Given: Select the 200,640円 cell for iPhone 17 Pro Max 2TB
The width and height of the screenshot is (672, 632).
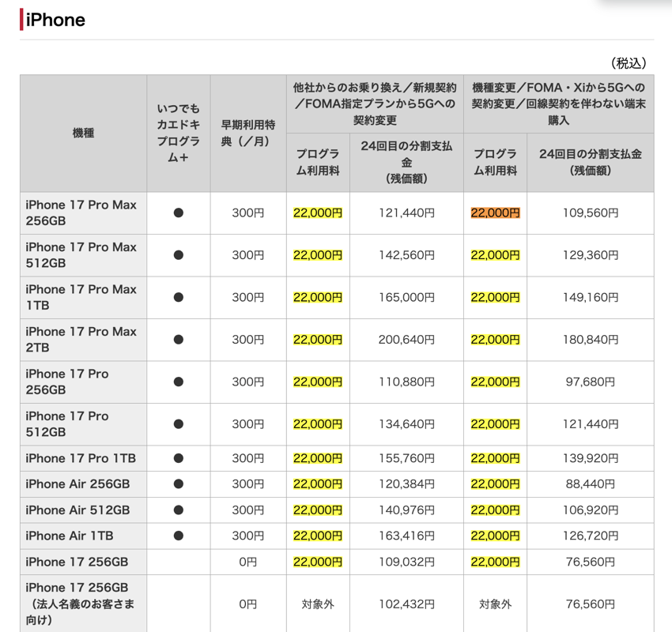Looking at the screenshot, I should click(x=407, y=339).
